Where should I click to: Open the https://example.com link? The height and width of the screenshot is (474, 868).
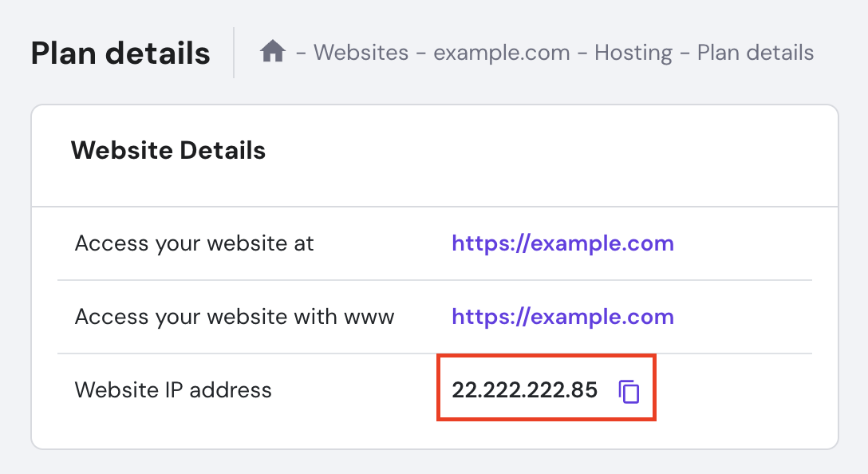point(562,243)
